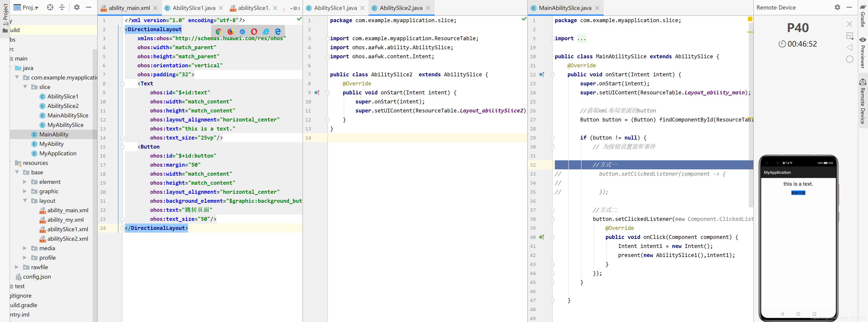This screenshot has height=322, width=868.
Task: Open Project panel settings gear
Action: (77, 7)
